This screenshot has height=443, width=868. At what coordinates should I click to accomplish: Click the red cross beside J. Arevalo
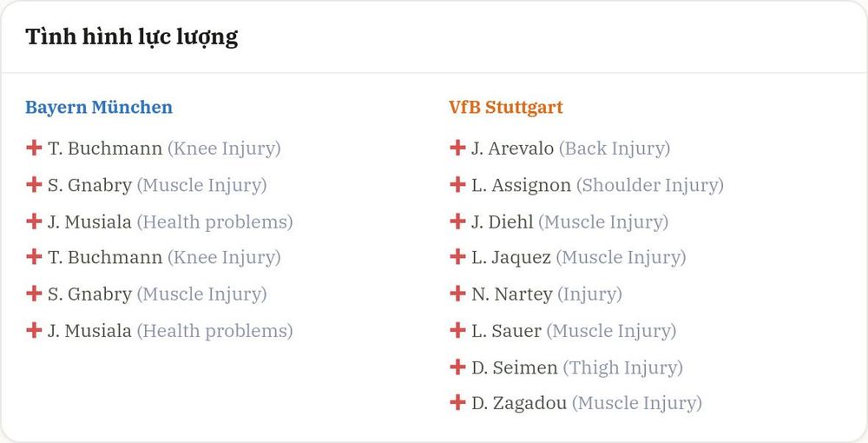pyautogui.click(x=457, y=148)
